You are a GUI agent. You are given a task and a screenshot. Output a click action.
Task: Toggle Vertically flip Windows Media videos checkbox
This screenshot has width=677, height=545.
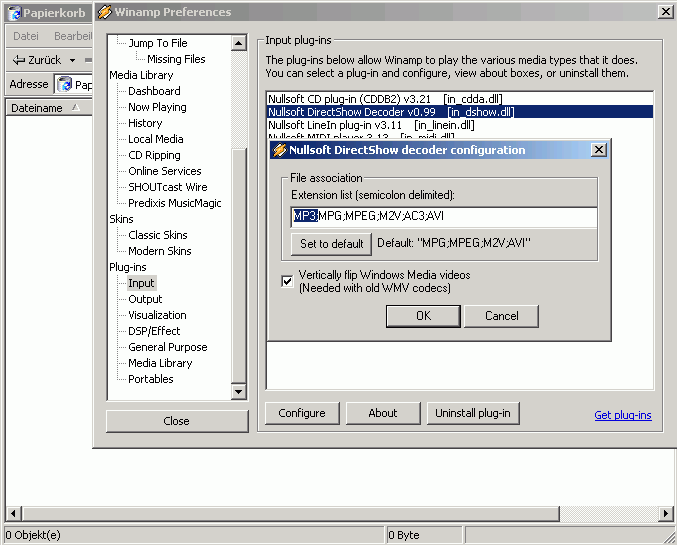(287, 282)
